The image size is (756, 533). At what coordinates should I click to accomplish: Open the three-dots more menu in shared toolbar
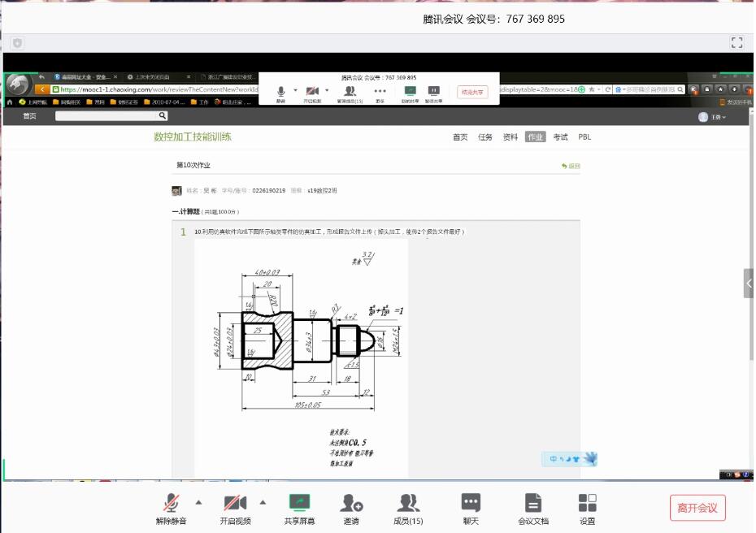tap(380, 91)
